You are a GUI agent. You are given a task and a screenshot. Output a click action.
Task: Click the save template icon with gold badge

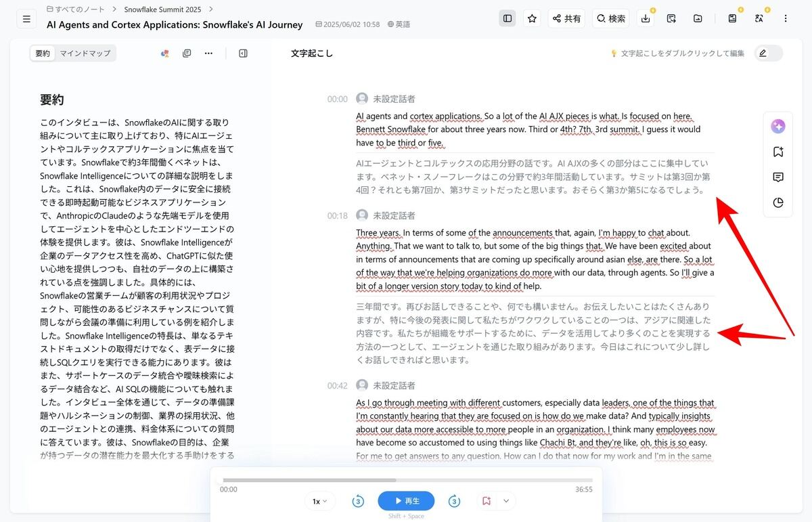coord(733,18)
